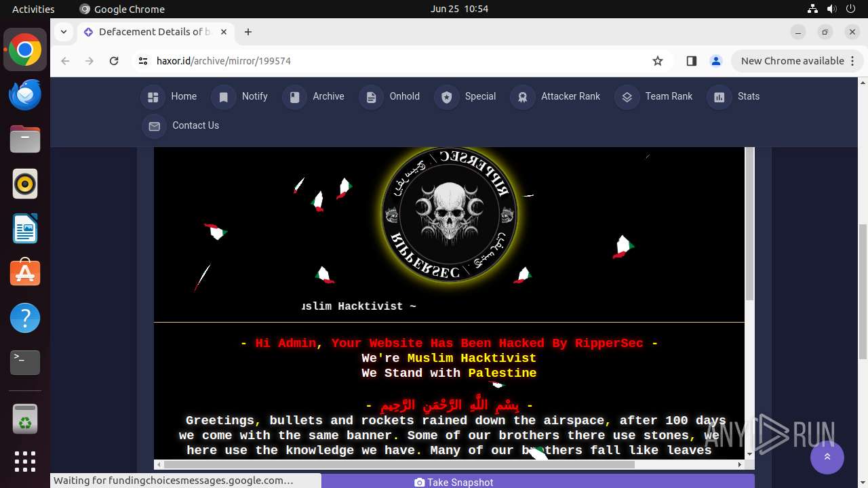
Task: Open Activities overview
Action: coord(33,9)
